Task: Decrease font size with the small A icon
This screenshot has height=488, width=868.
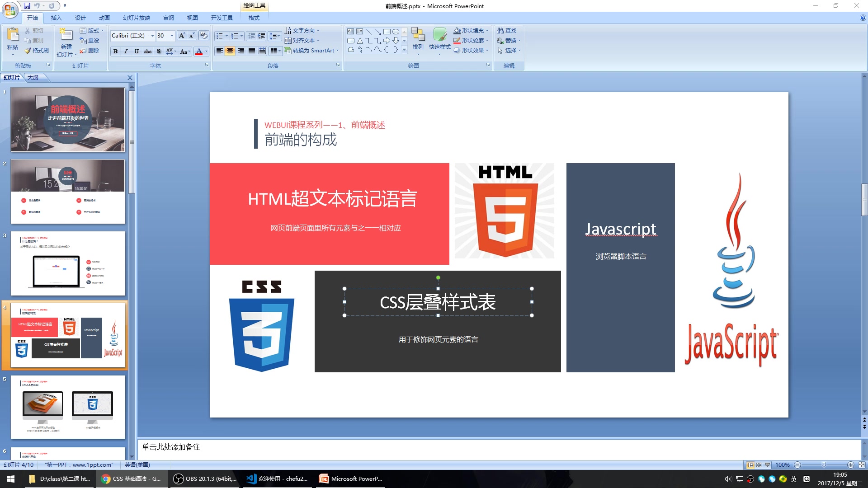Action: (192, 36)
